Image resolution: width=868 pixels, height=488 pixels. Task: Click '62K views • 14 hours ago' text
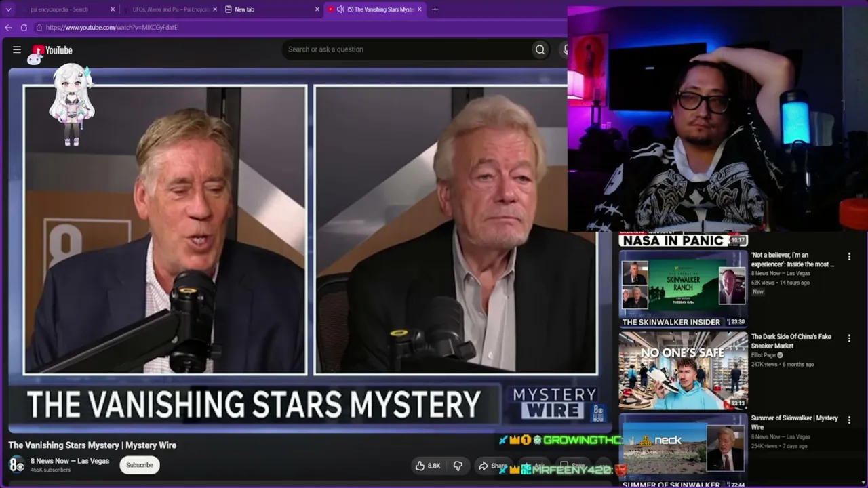(781, 283)
